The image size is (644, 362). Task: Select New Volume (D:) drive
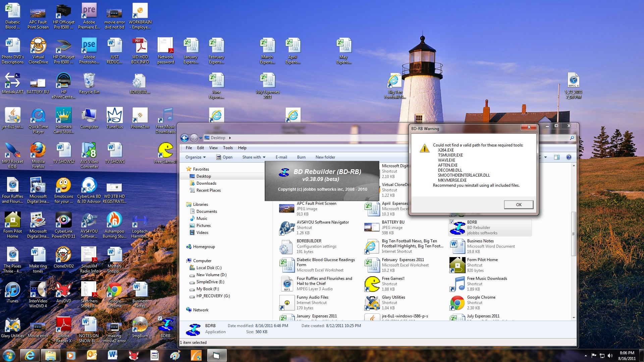point(211,275)
